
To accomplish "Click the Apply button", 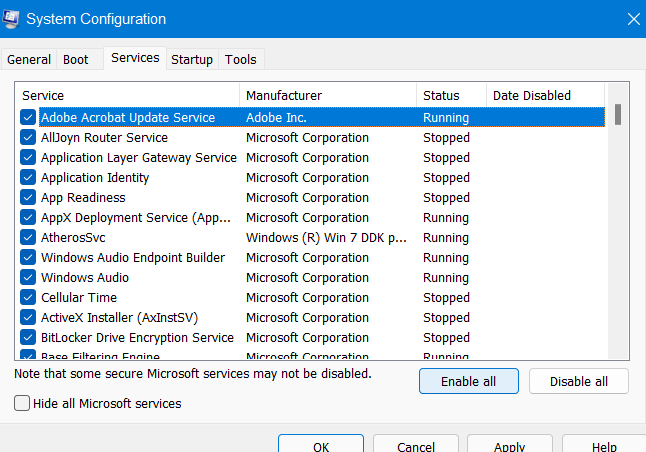I will pyautogui.click(x=509, y=446).
